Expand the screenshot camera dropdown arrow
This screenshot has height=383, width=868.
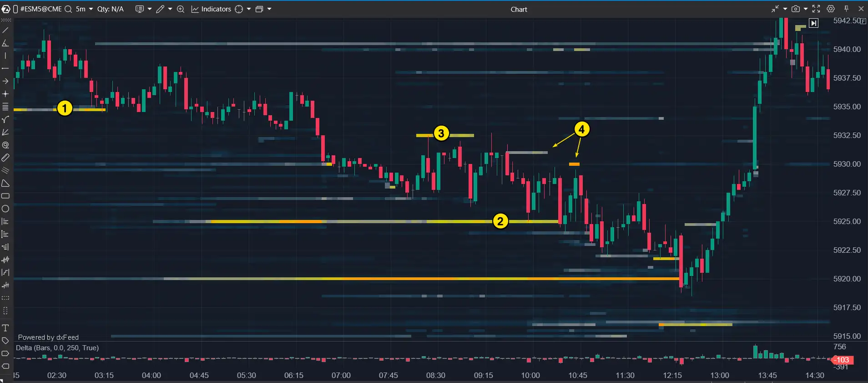coord(806,9)
